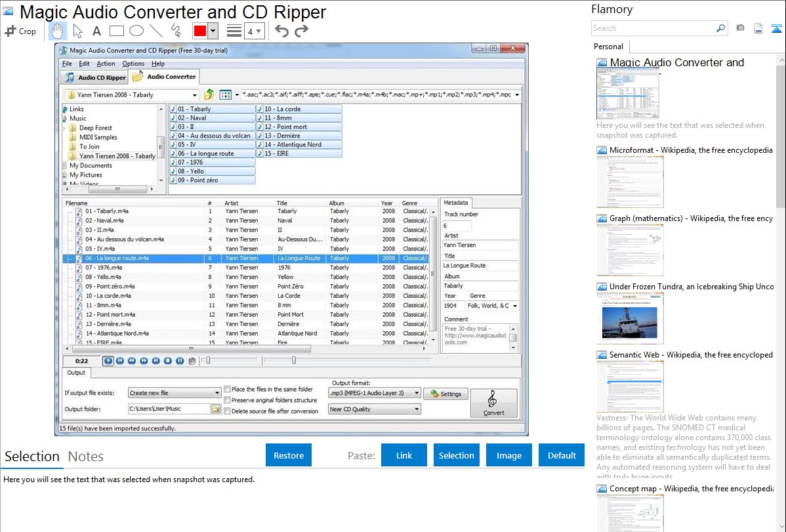The height and width of the screenshot is (532, 786).
Task: Pick the freehand squiggle tool
Action: [x=175, y=31]
